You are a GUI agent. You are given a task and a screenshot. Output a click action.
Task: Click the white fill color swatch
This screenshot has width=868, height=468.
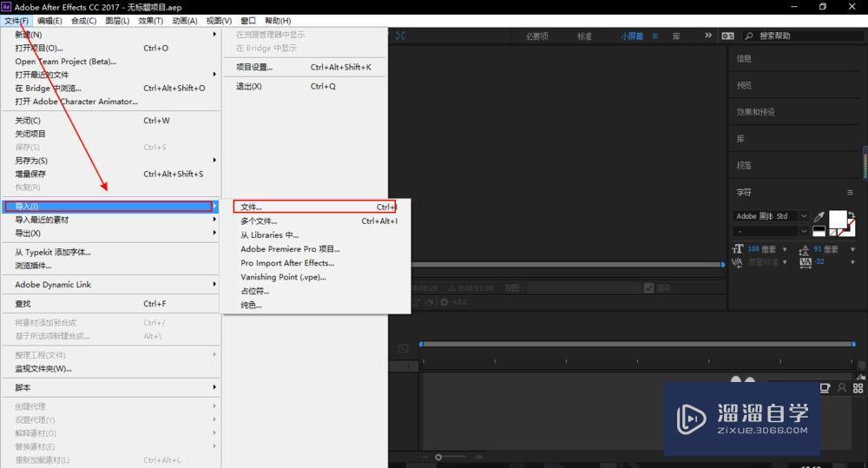coord(838,220)
